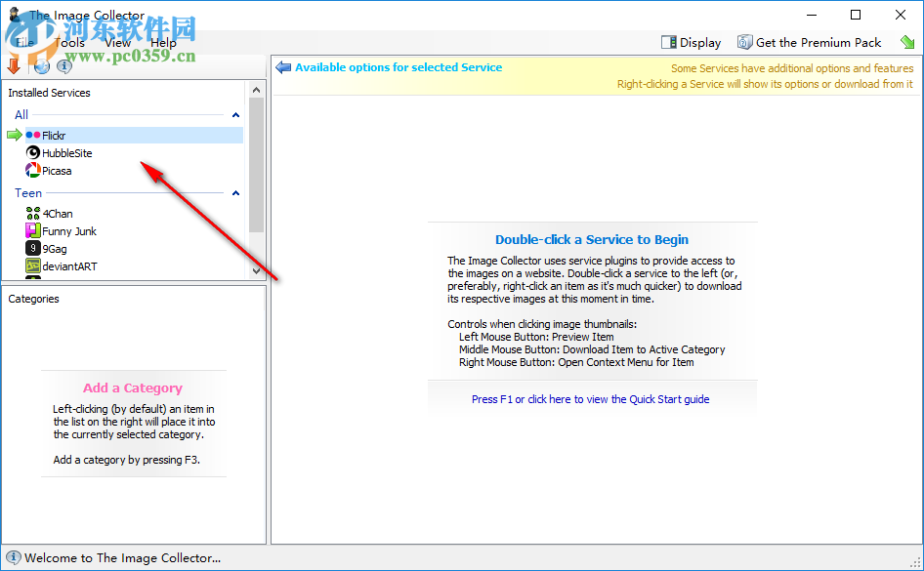The width and height of the screenshot is (924, 571).
Task: Click Double-click a Service to Begin heading
Action: [592, 239]
